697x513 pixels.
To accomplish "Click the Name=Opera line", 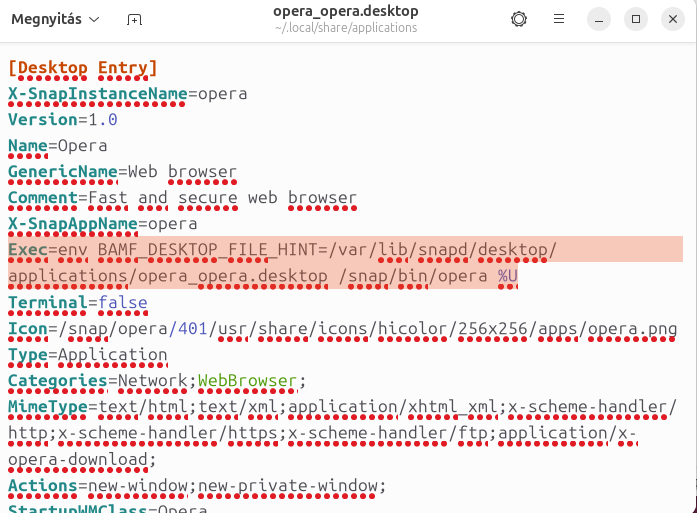I will tap(58, 146).
